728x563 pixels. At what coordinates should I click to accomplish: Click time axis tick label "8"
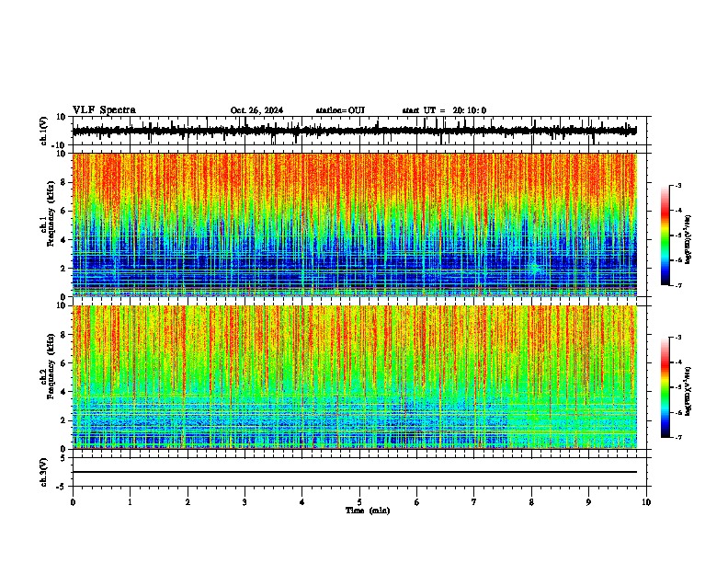[531, 502]
